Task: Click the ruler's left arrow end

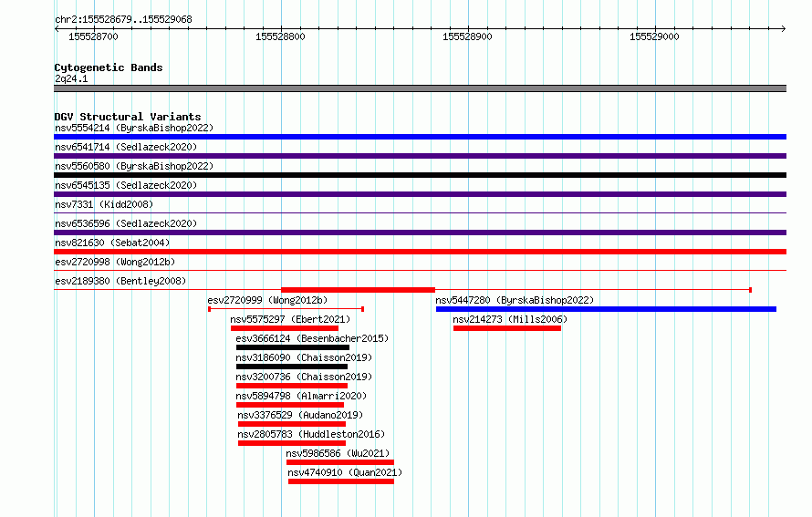Action: click(x=57, y=28)
